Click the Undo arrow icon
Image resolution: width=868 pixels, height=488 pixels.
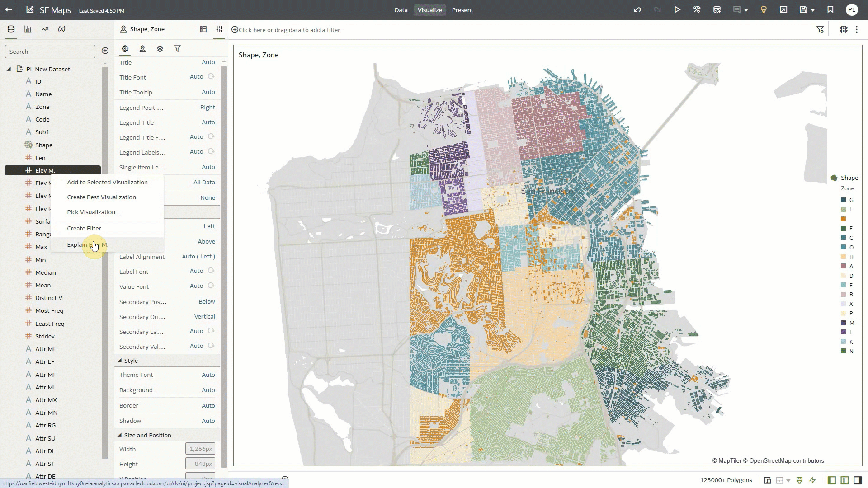[x=637, y=10]
